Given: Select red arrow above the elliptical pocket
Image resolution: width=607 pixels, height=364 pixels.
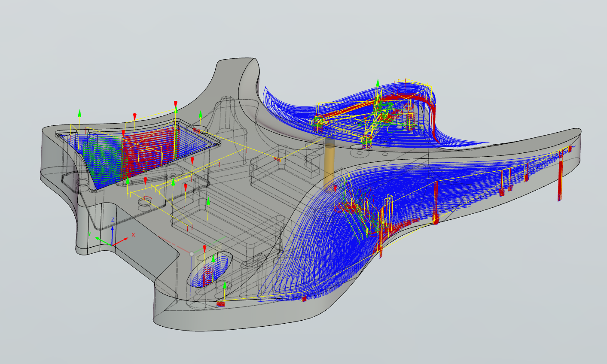Looking at the screenshot, I should tap(204, 249).
